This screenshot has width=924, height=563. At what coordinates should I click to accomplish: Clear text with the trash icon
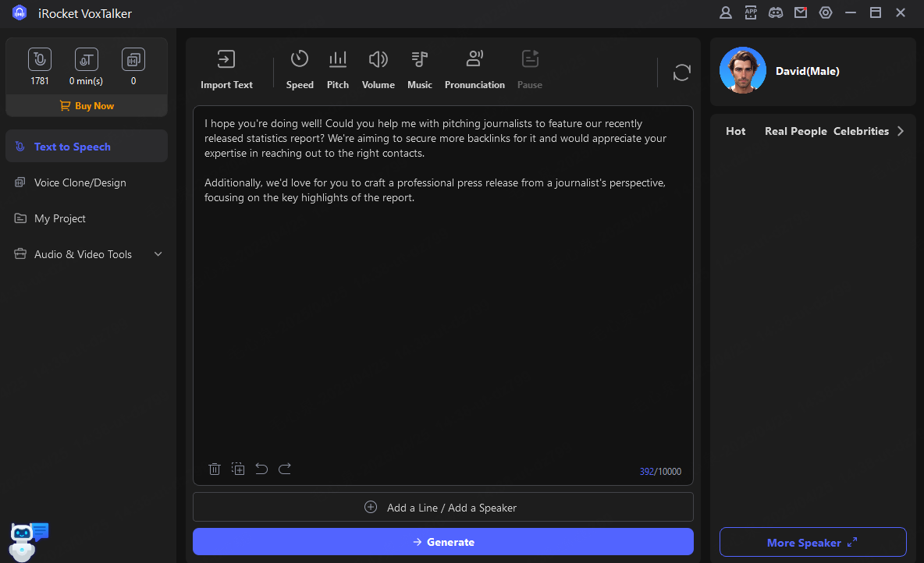pos(215,469)
